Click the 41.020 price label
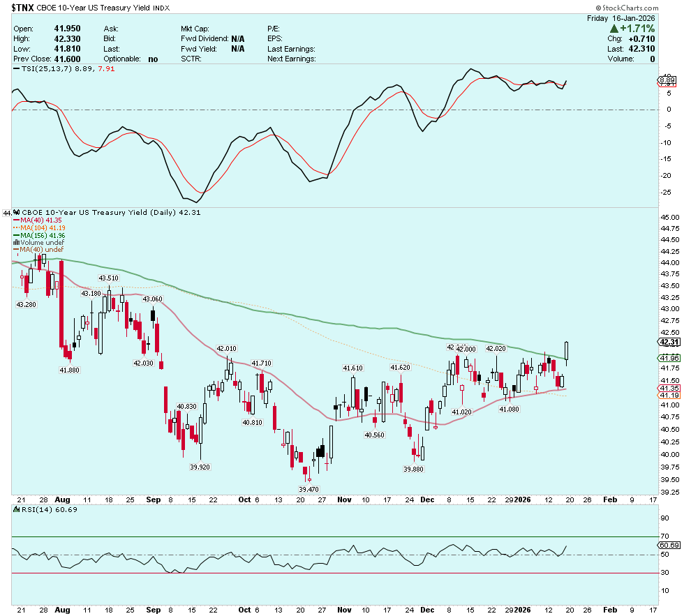Image resolution: width=691 pixels, height=616 pixels. pos(461,412)
